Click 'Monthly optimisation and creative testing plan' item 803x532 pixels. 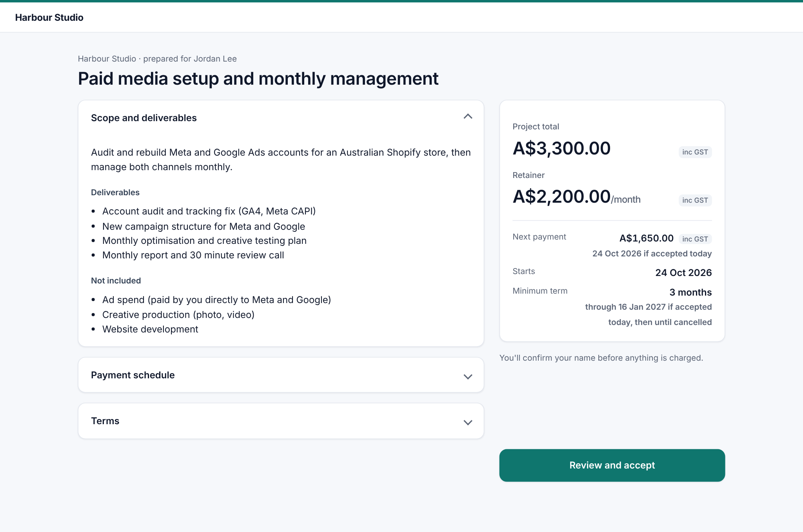(204, 241)
